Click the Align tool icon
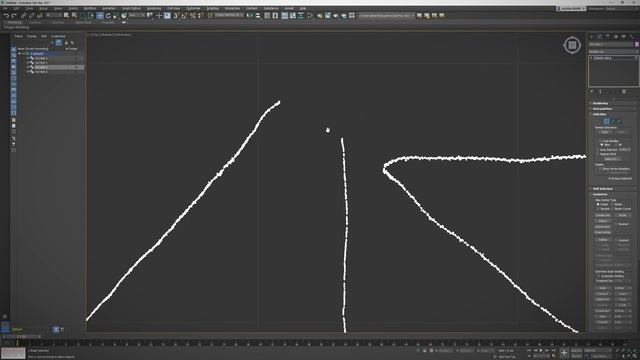 coord(258,16)
